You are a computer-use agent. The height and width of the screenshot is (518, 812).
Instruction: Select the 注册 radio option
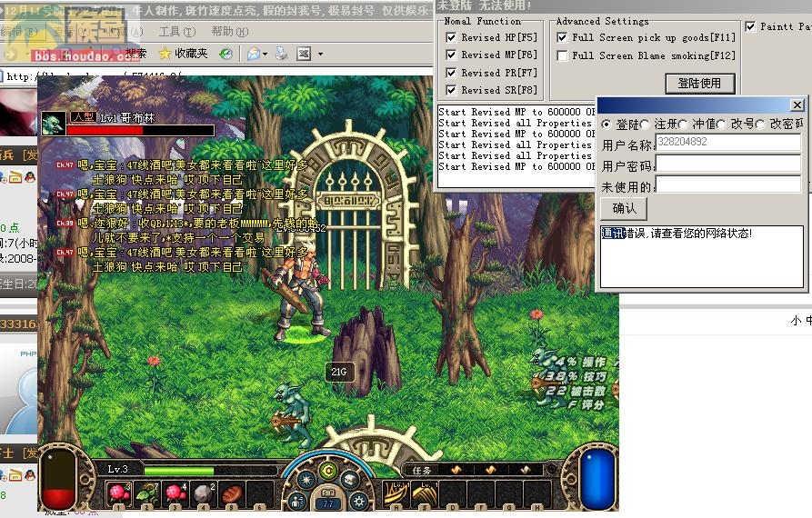tap(645, 125)
